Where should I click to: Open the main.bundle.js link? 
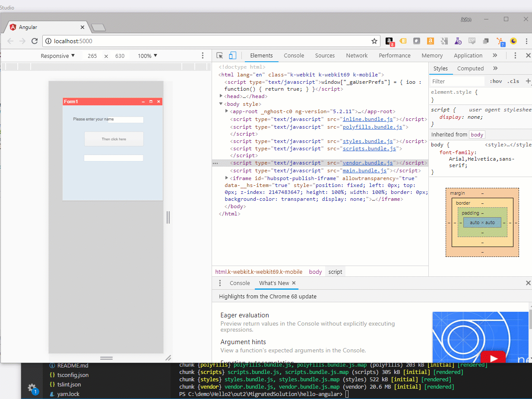[x=365, y=171]
